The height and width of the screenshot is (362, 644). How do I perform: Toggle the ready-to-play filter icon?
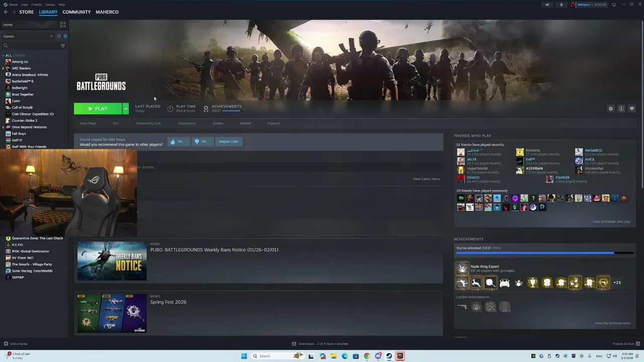point(65,36)
